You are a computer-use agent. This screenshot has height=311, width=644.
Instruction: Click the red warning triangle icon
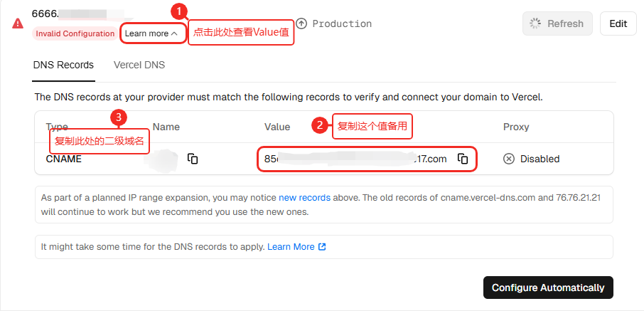17,23
